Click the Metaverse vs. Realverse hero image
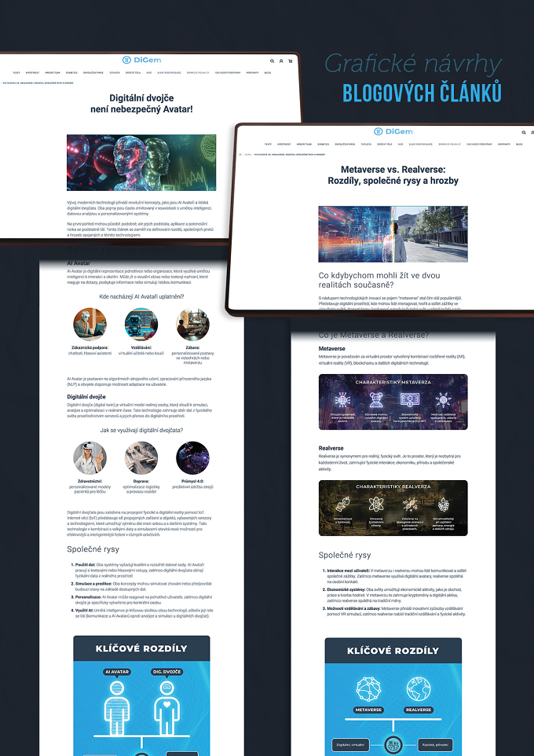The height and width of the screenshot is (756, 534). click(393, 234)
